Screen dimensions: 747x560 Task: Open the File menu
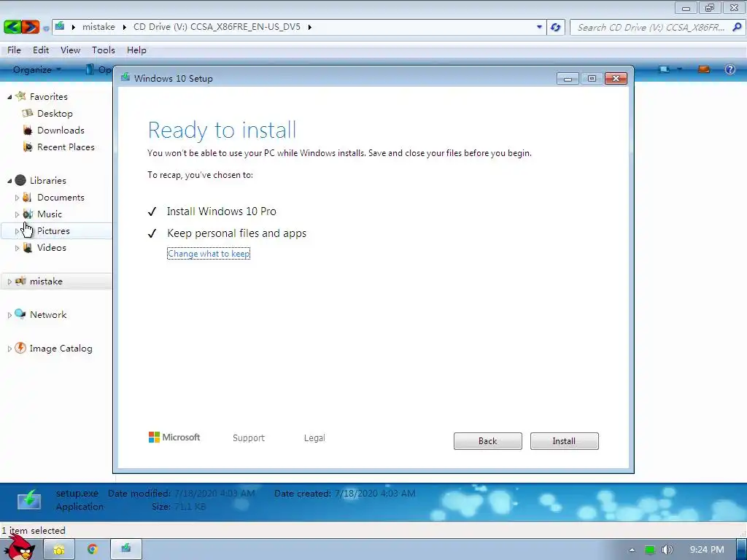pyautogui.click(x=14, y=50)
